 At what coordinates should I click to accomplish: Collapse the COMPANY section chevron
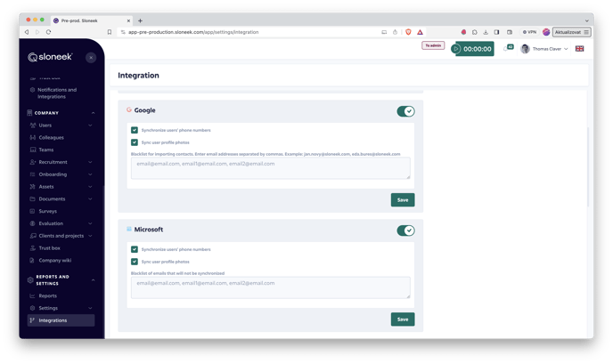[93, 113]
